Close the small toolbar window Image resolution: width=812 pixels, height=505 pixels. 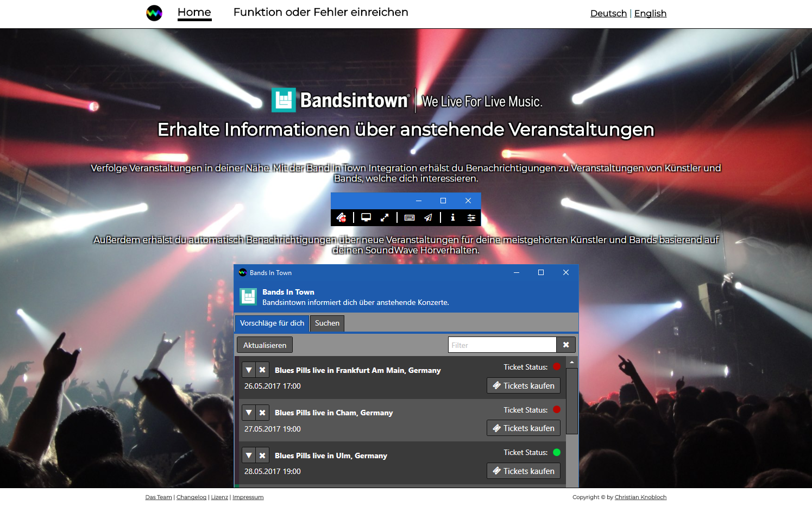[x=468, y=201]
